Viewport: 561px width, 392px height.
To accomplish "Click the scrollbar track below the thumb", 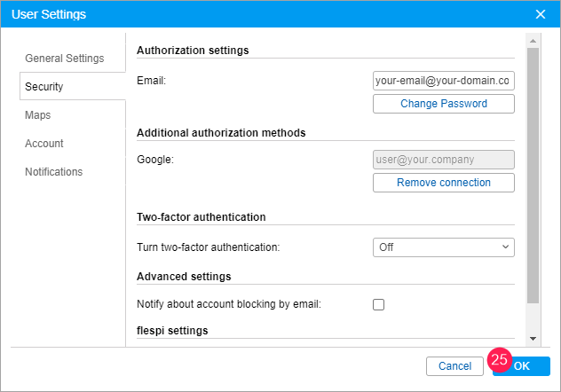I will tap(533, 319).
